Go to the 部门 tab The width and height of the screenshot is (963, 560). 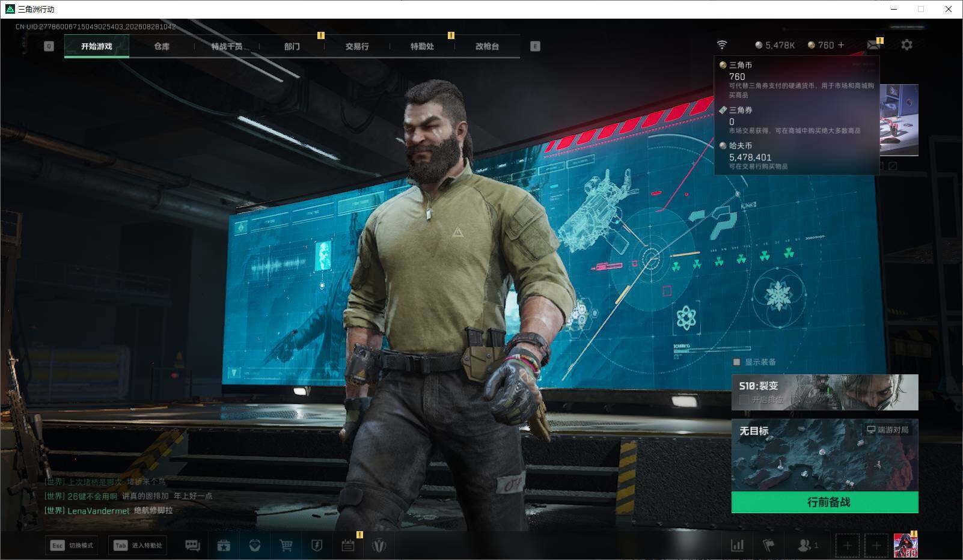coord(292,46)
